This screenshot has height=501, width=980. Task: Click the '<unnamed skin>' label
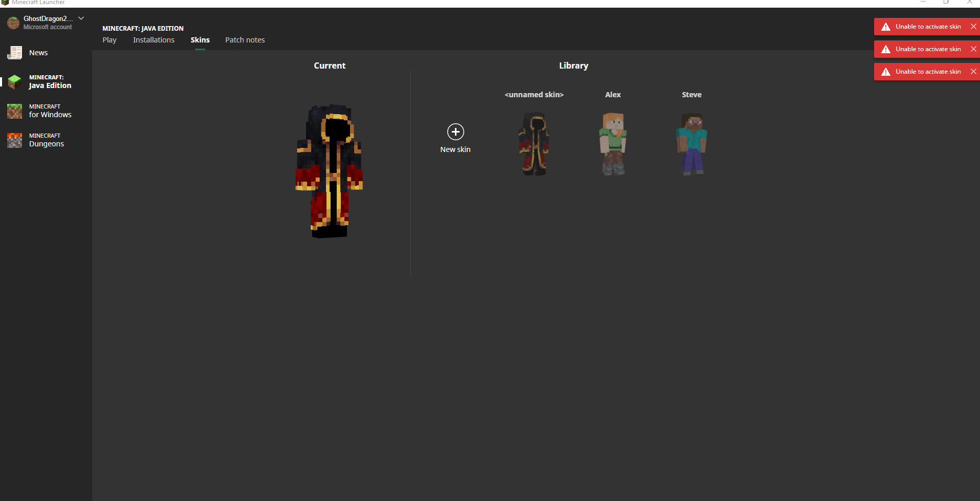534,95
